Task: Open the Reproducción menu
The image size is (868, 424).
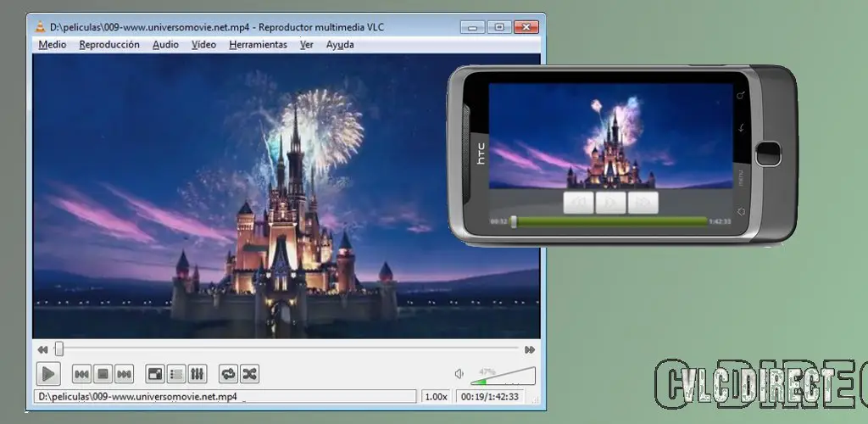Action: 109,45
